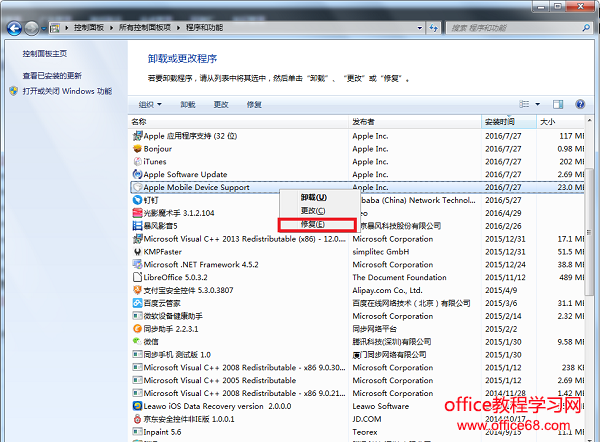
Task: Click the forward navigation arrow
Action: click(x=31, y=28)
